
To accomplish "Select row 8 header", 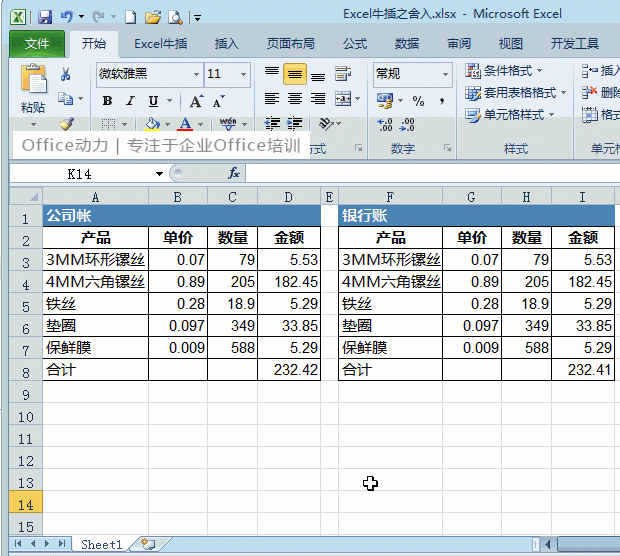I will click(x=26, y=372).
